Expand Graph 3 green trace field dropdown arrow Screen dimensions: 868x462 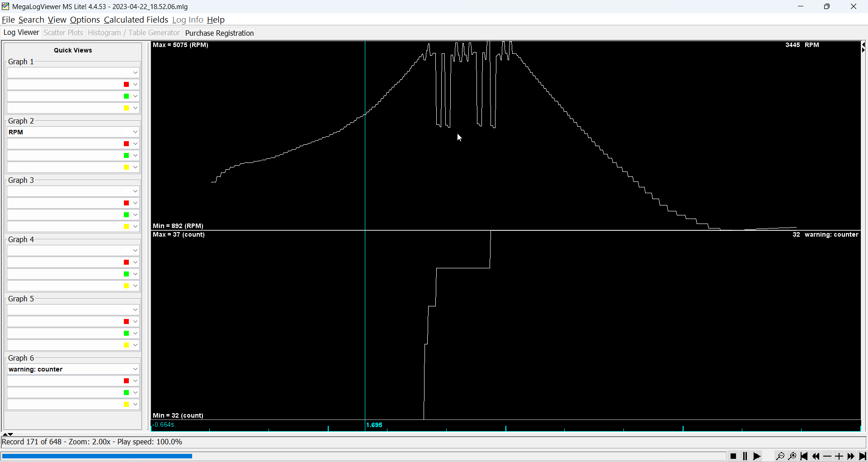[135, 215]
